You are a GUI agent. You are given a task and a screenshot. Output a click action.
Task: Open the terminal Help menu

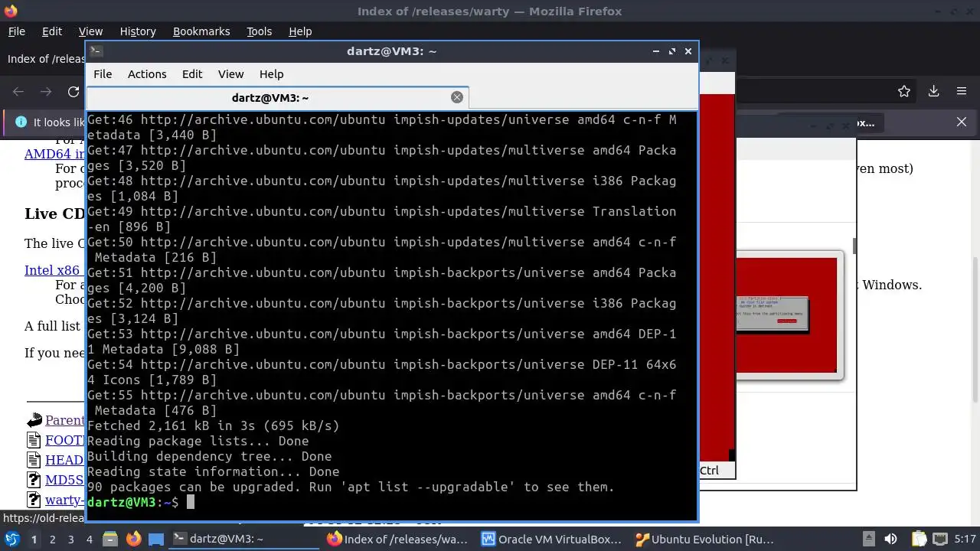(271, 74)
